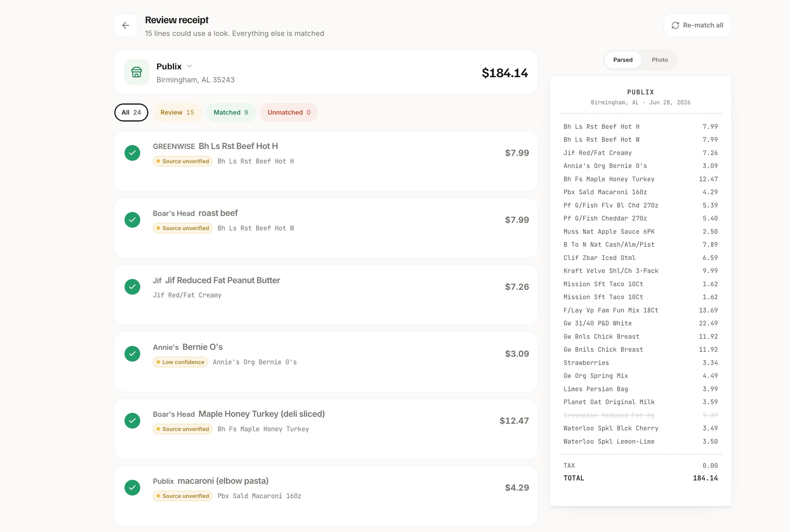Click receipt line F/Lay Vp Fam Fun Mix 18Ct

pos(640,310)
